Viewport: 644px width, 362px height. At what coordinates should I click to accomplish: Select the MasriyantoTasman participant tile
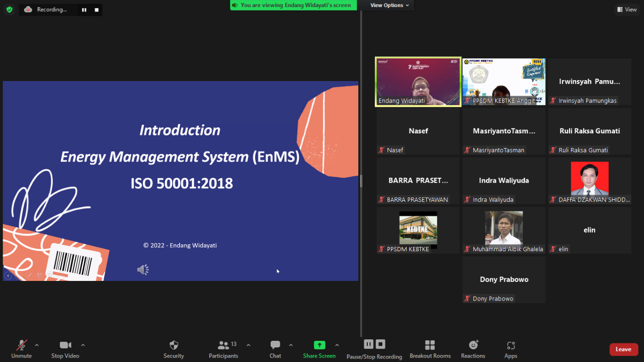point(504,131)
